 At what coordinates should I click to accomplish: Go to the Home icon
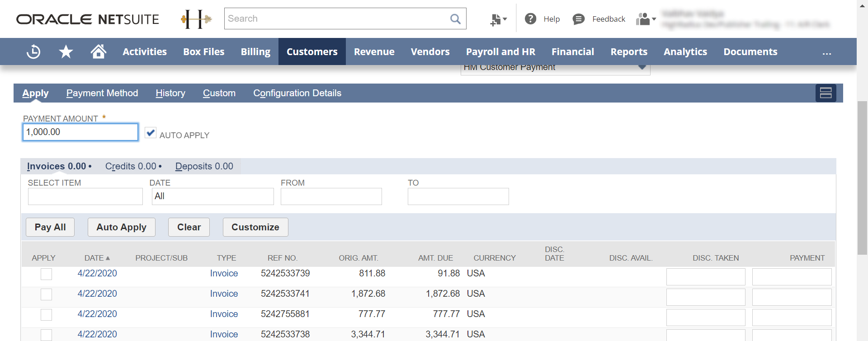pos(98,52)
